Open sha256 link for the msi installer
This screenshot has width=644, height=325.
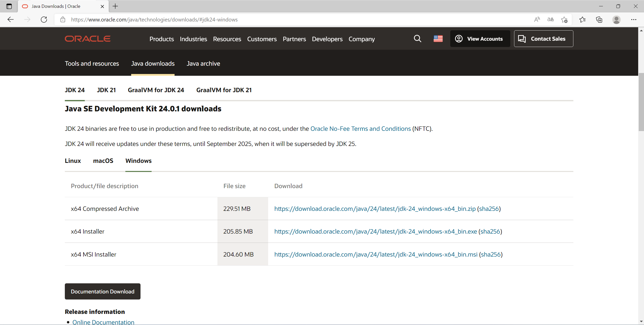[491, 255]
